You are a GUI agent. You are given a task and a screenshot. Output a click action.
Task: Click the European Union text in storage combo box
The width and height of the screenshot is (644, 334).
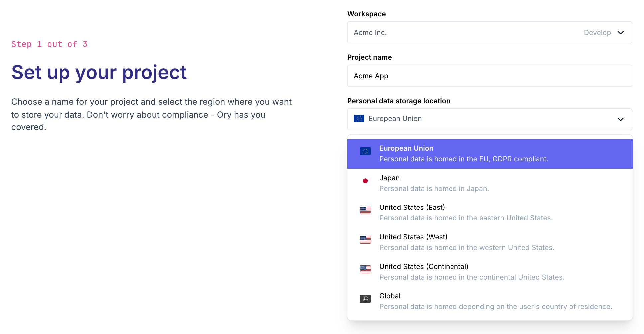(x=395, y=119)
